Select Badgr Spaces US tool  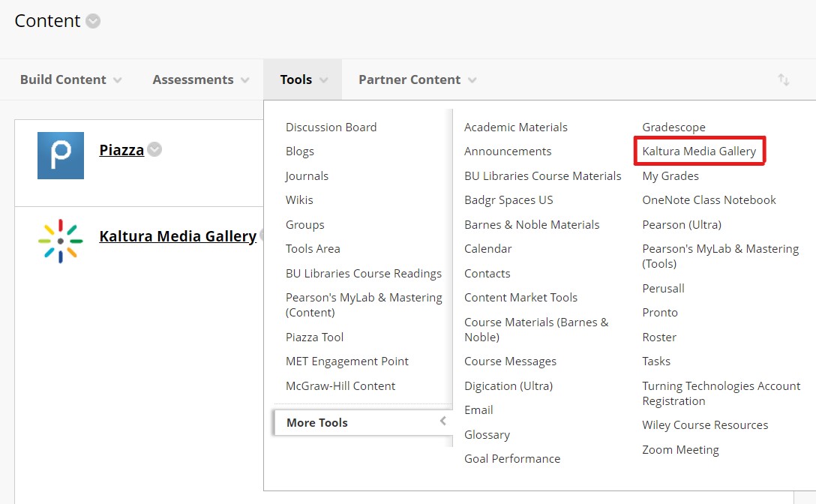508,200
